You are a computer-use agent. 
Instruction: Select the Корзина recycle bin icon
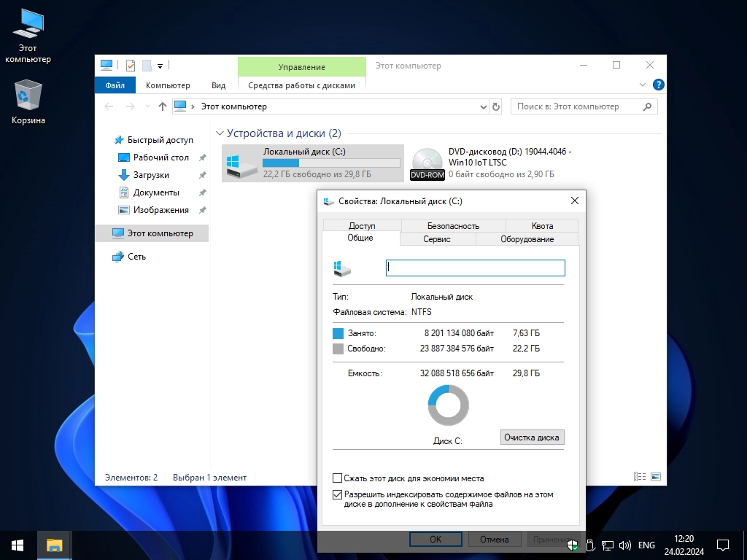[28, 102]
